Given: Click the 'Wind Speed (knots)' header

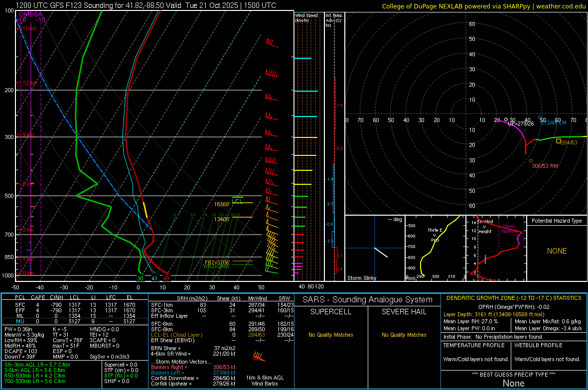Looking at the screenshot, I should pos(306,17).
